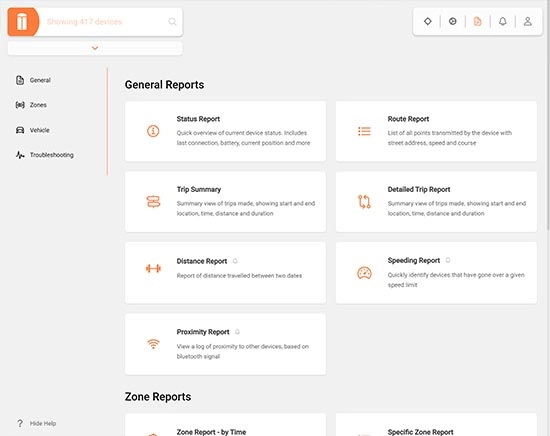Open notifications bell icon
This screenshot has height=436, width=550.
(x=503, y=21)
